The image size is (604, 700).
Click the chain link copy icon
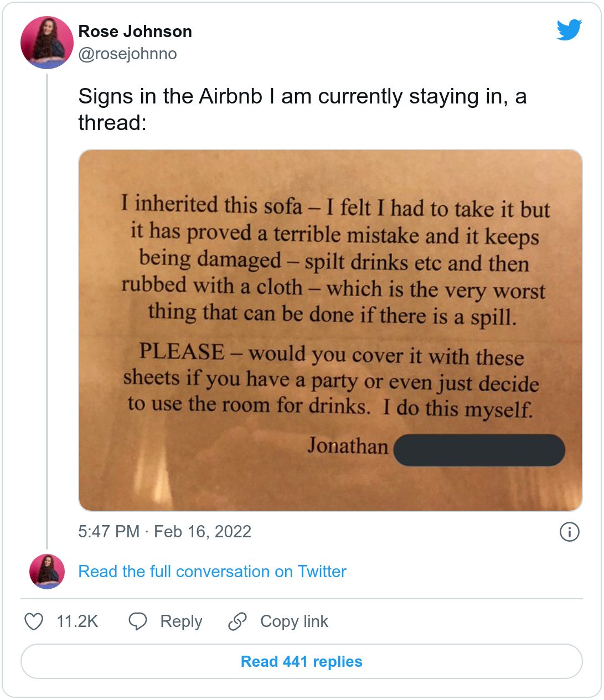click(x=238, y=621)
